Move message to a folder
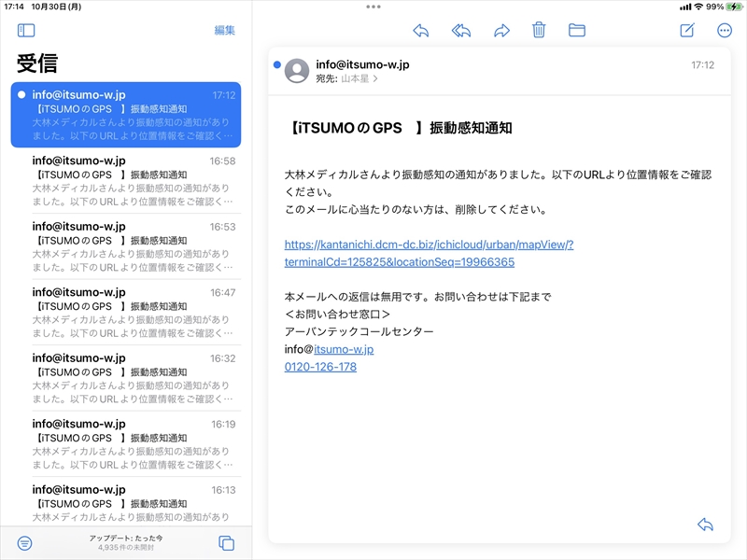Image resolution: width=747 pixels, height=560 pixels. click(x=577, y=30)
